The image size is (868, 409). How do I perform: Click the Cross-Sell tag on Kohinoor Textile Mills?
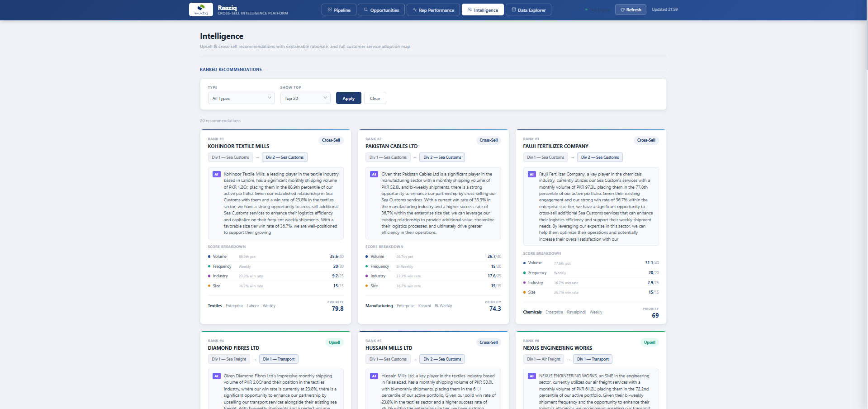[331, 140]
